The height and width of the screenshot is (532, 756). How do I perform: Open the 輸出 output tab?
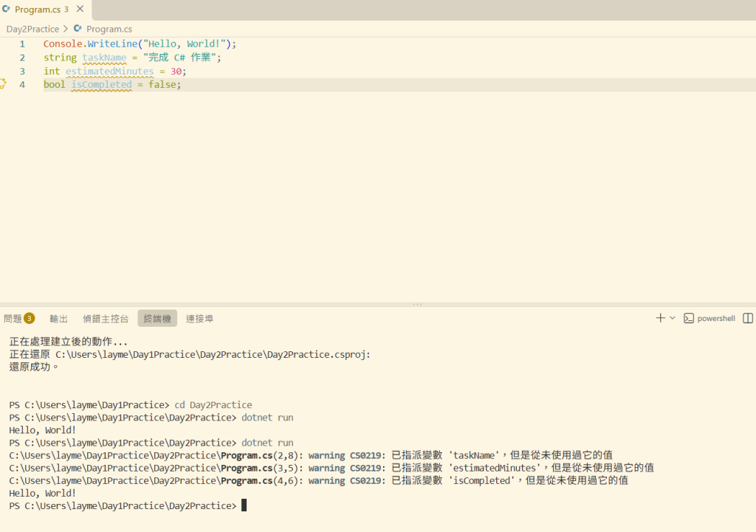click(x=58, y=319)
